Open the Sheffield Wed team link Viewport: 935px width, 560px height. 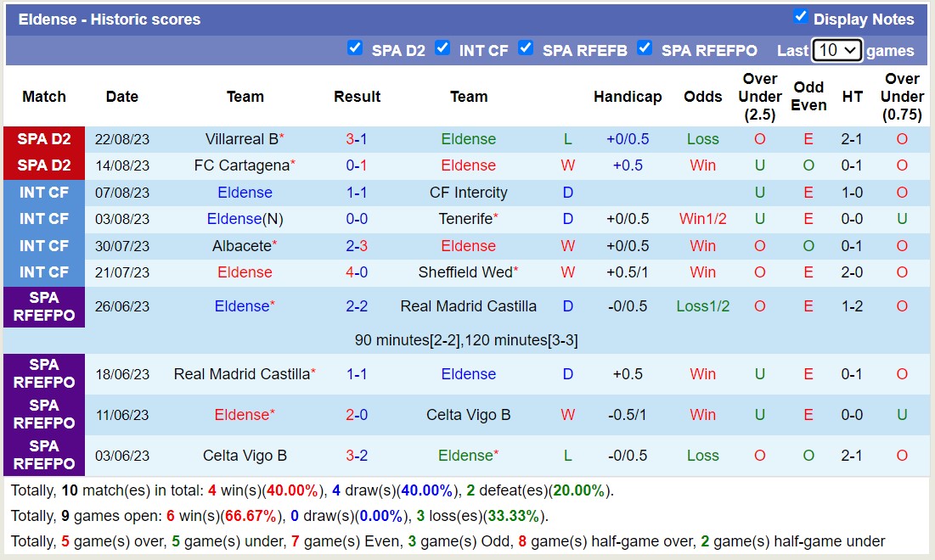pyautogui.click(x=465, y=272)
